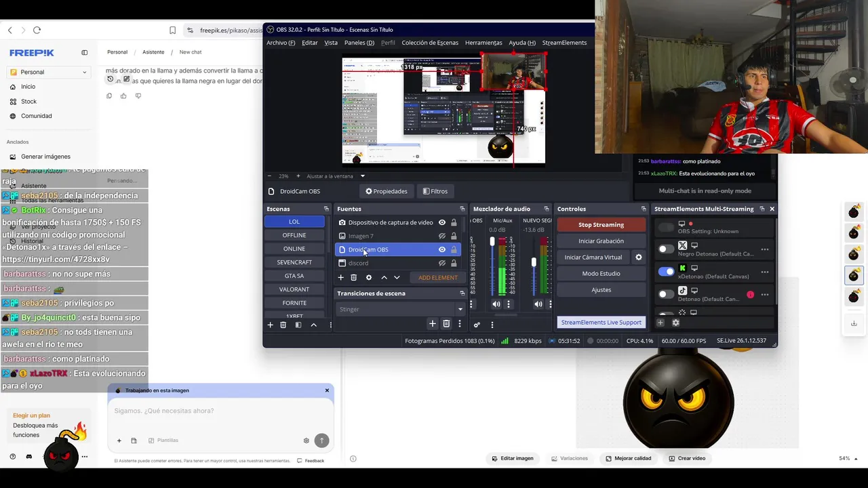Open advanced audio properties gears icon
Image resolution: width=868 pixels, height=488 pixels.
pos(477,325)
